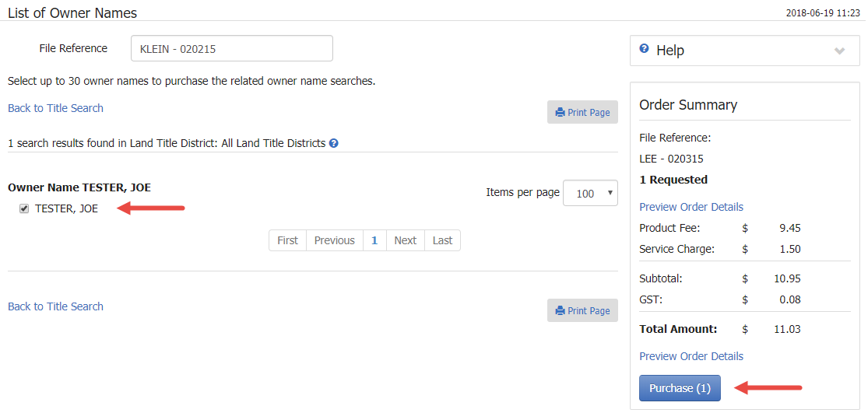The height and width of the screenshot is (420, 868).
Task: Jump to the Last results page
Action: [442, 240]
